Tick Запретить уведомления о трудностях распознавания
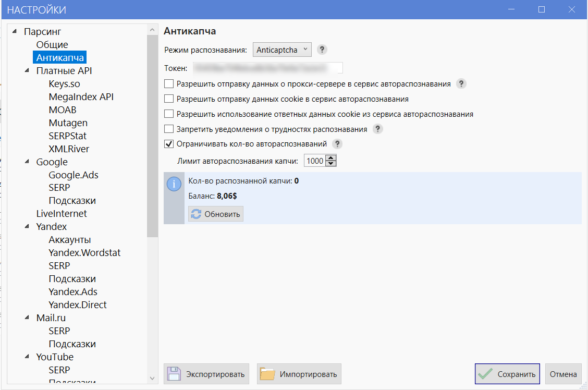Image resolution: width=588 pixels, height=390 pixels. (169, 129)
